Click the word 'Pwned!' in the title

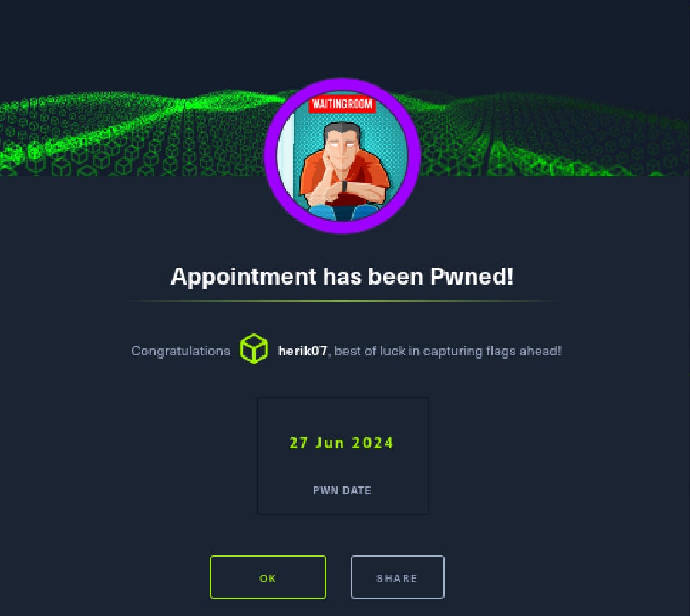click(472, 277)
